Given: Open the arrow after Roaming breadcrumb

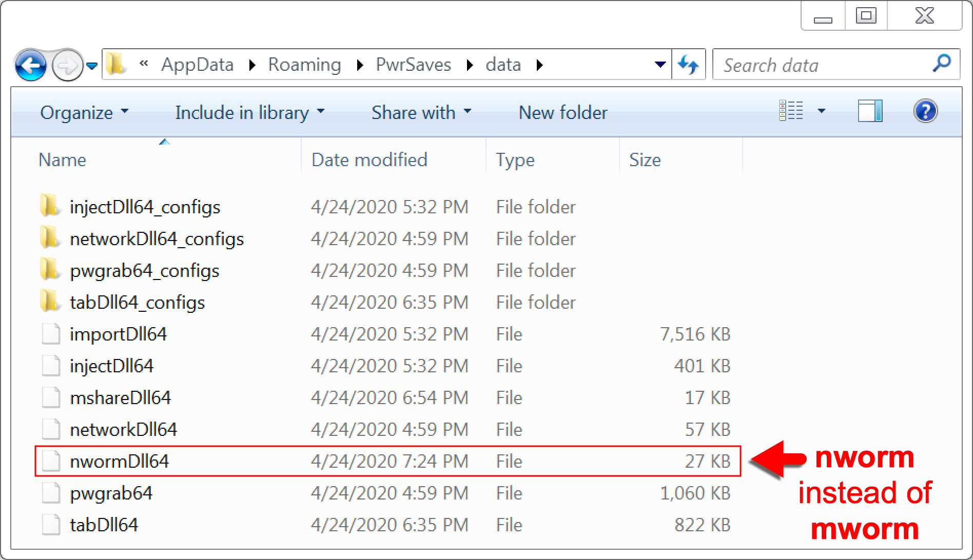Looking at the screenshot, I should tap(360, 65).
